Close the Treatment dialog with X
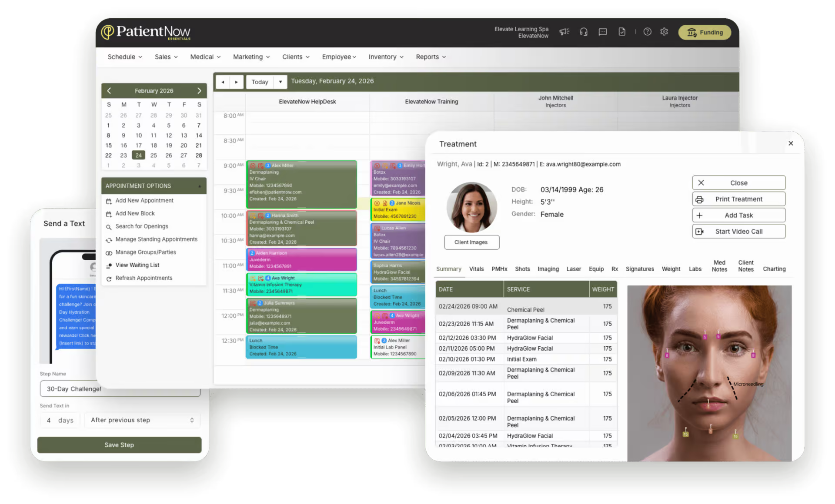Image resolution: width=835 pixels, height=504 pixels. [791, 143]
